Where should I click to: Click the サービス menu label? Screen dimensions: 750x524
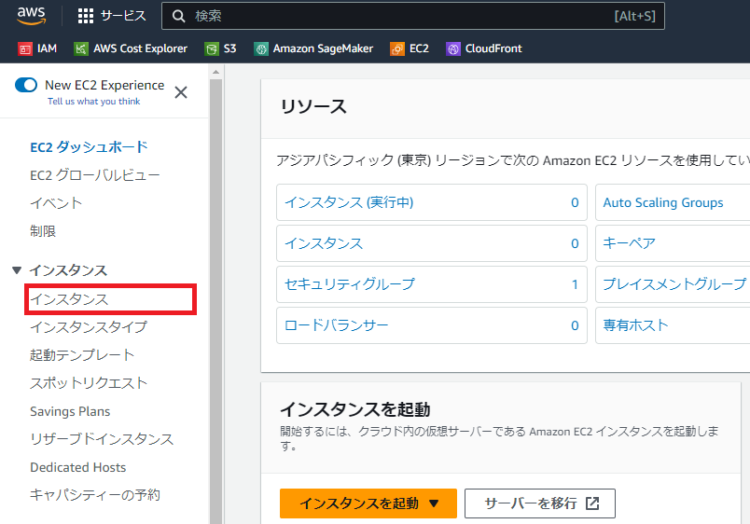pyautogui.click(x=123, y=16)
